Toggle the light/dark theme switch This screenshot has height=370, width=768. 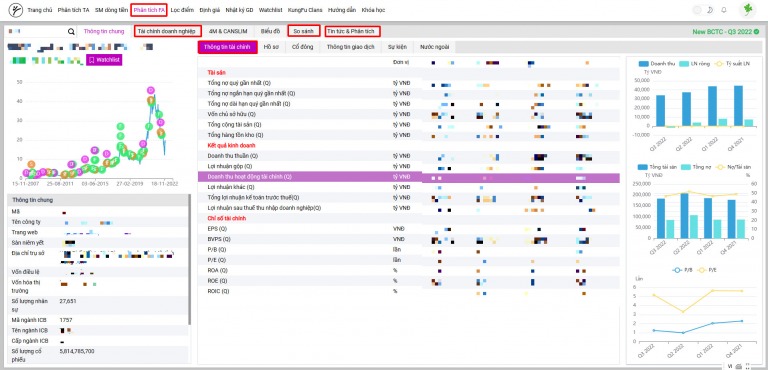tap(704, 10)
